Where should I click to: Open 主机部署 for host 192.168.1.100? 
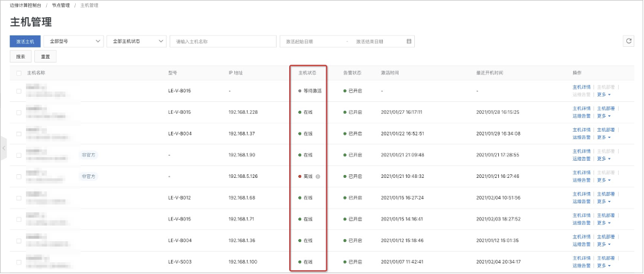point(606,258)
